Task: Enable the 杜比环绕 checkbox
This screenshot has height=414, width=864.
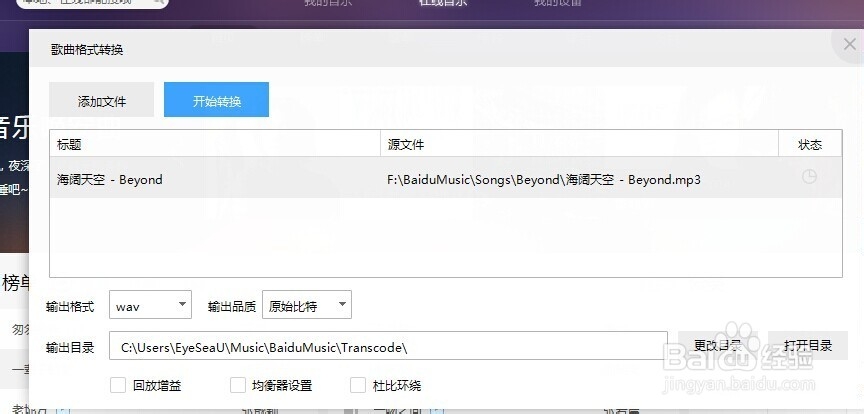Action: (358, 385)
